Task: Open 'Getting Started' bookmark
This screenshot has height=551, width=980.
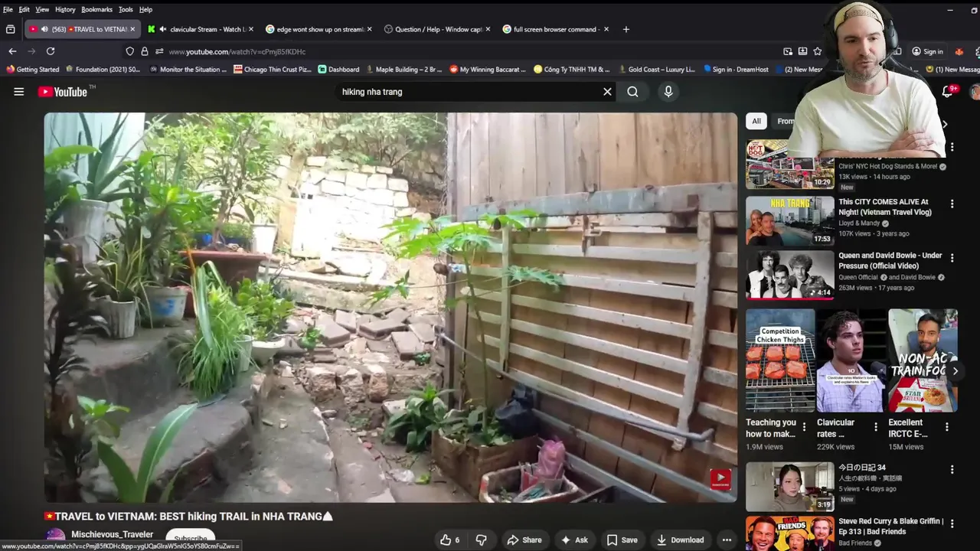Action: (32, 69)
